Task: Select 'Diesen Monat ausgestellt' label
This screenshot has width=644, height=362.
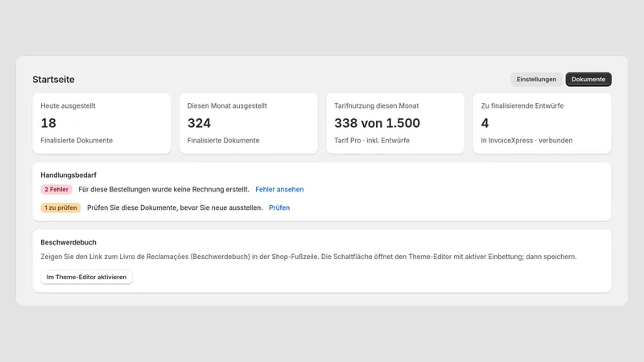Action: tap(227, 105)
